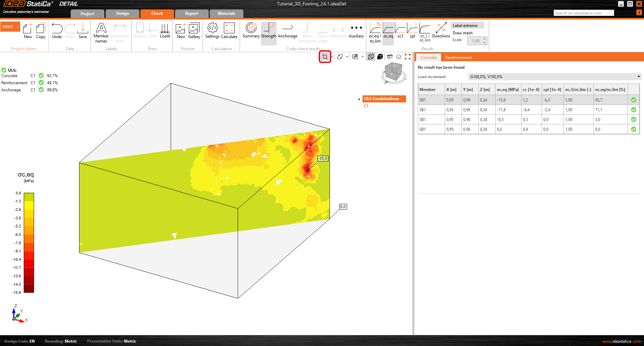Image resolution: width=644 pixels, height=346 pixels.
Task: Click the Save button
Action: click(x=83, y=31)
